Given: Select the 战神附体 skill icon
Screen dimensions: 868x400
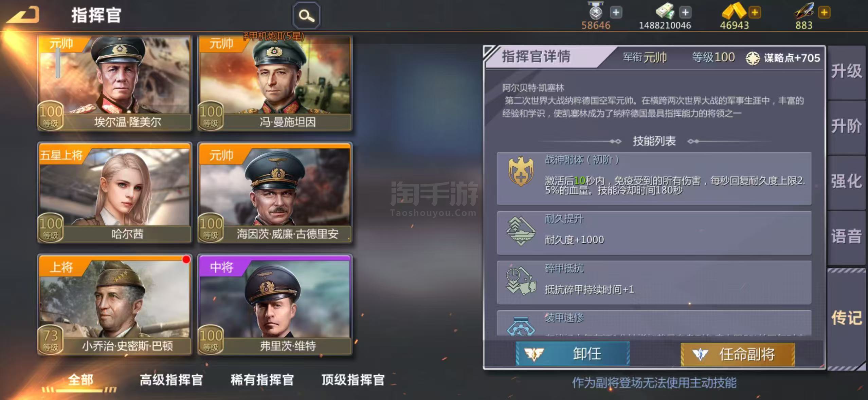Looking at the screenshot, I should [521, 171].
